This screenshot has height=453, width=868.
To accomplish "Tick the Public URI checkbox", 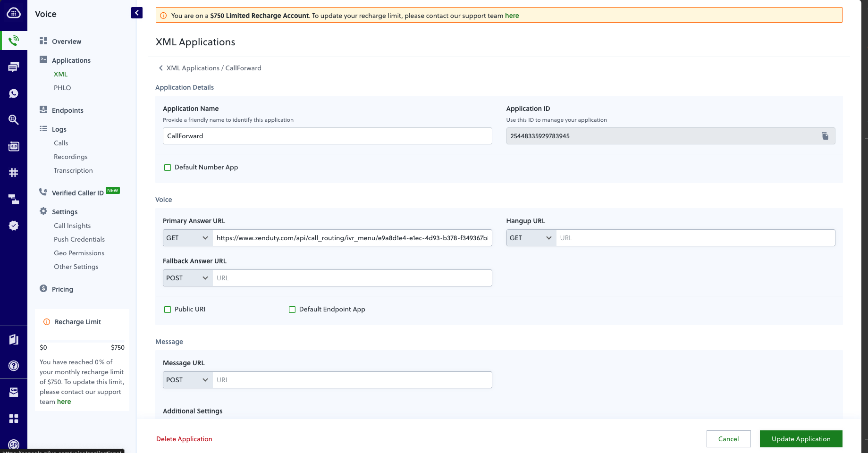I will 168,310.
